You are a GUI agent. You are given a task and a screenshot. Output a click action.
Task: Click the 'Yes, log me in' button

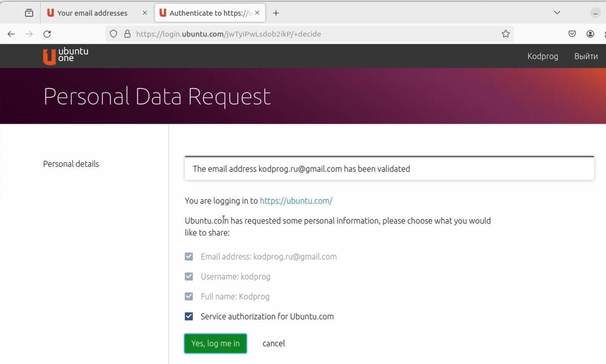coord(215,343)
